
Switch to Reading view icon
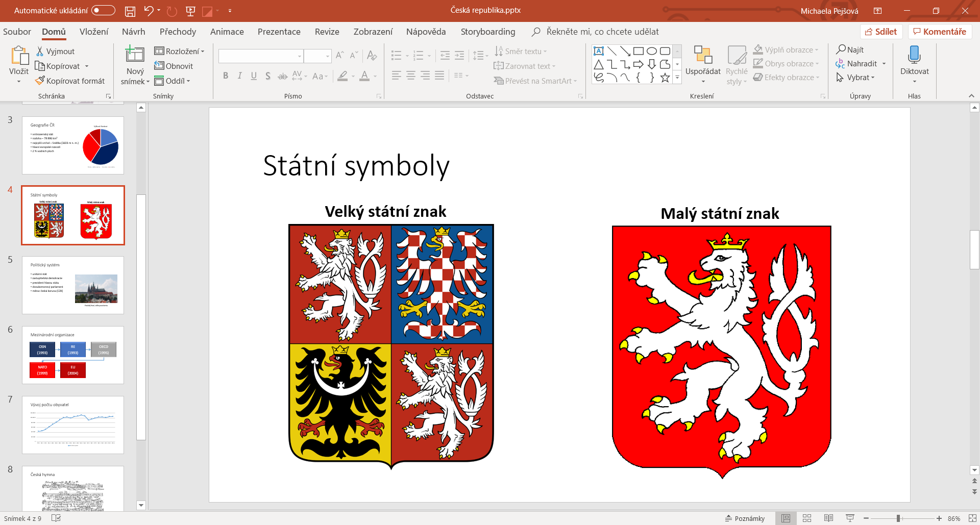click(x=828, y=518)
